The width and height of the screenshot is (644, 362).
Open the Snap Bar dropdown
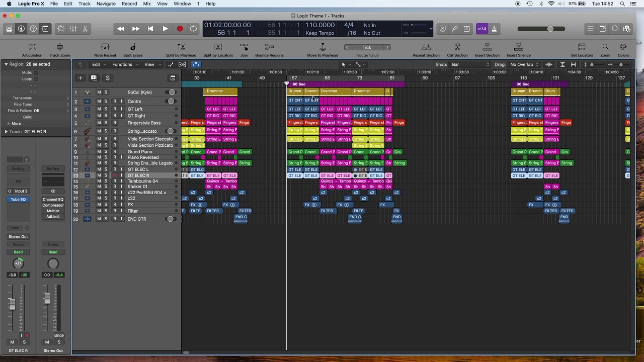[470, 64]
